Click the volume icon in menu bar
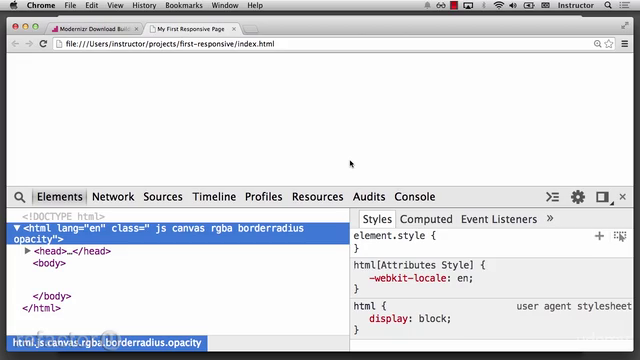This screenshot has width=640, height=360. pyautogui.click(x=513, y=5)
